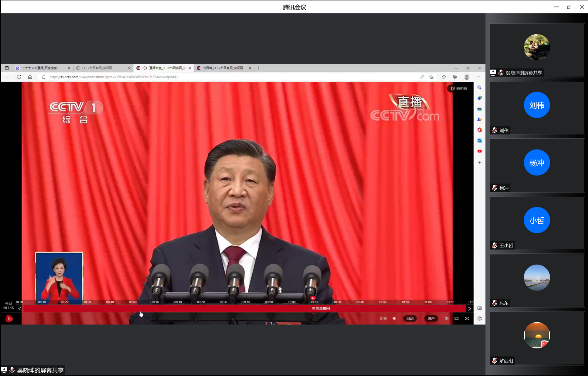
Task: Open Edge sidebar search icon
Action: 479,88
